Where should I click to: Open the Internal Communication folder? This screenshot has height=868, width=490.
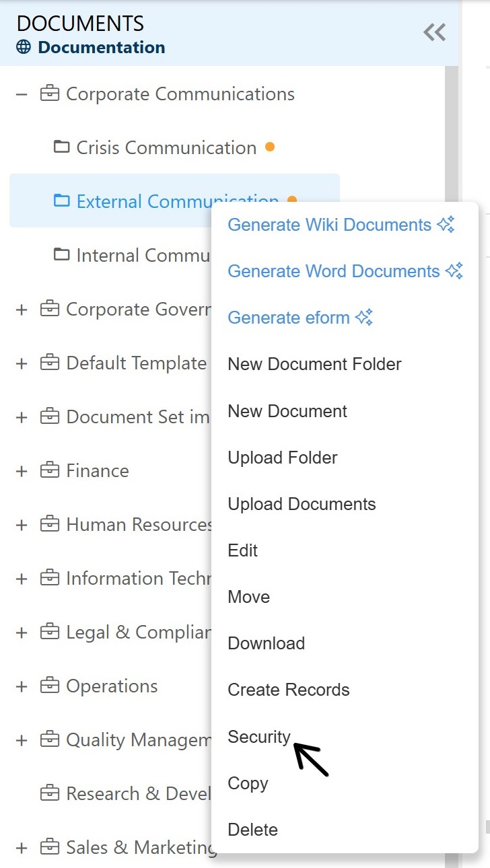point(143,255)
